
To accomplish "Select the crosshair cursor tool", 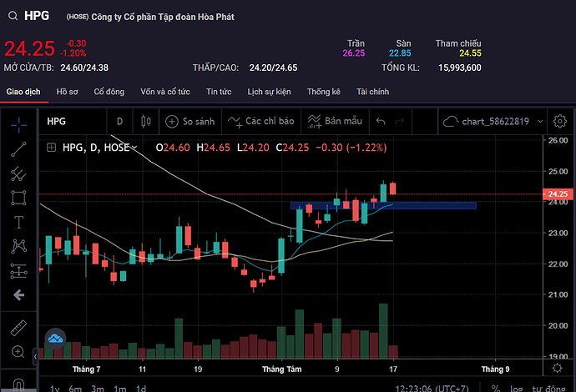I will click(x=18, y=126).
